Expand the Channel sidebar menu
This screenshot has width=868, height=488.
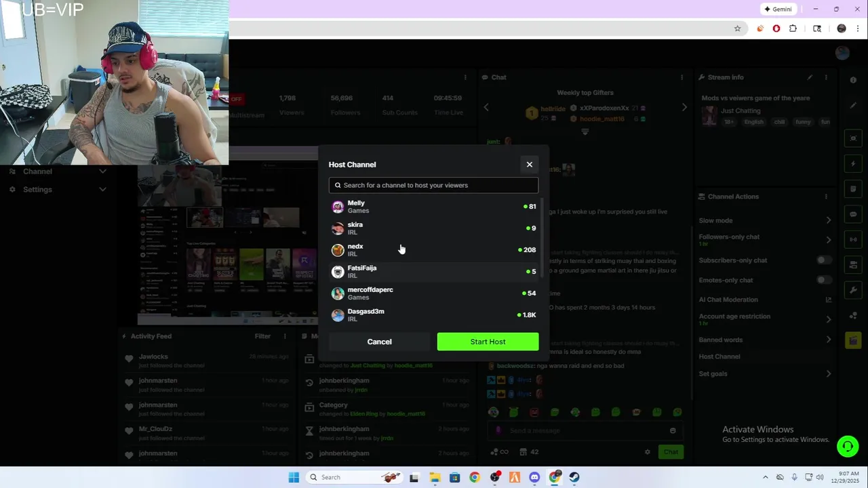[102, 171]
